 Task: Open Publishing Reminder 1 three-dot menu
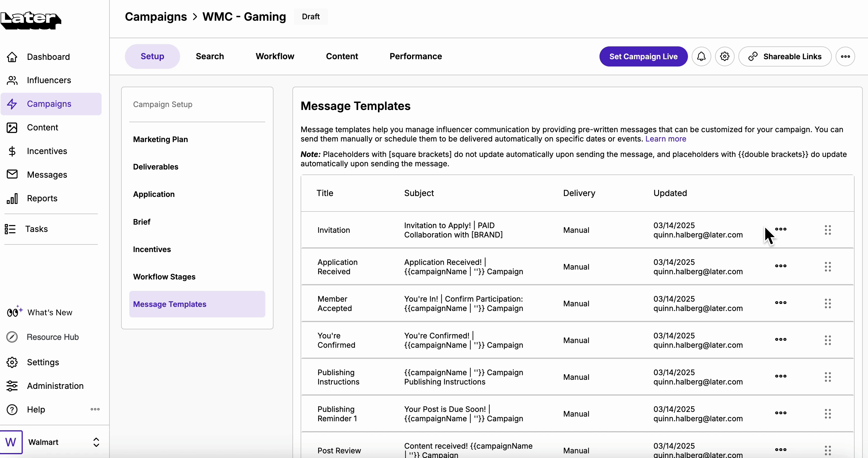point(780,413)
